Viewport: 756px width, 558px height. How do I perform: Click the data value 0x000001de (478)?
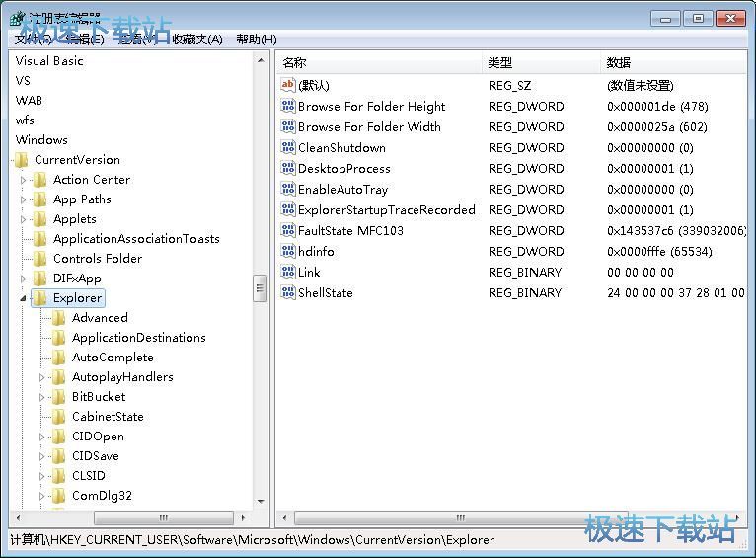(x=657, y=106)
